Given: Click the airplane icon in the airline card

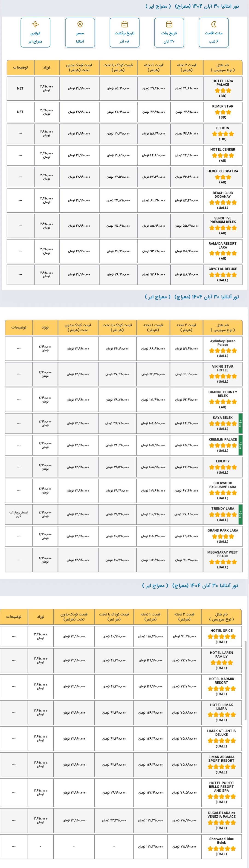Looking at the screenshot, I should (35, 24).
